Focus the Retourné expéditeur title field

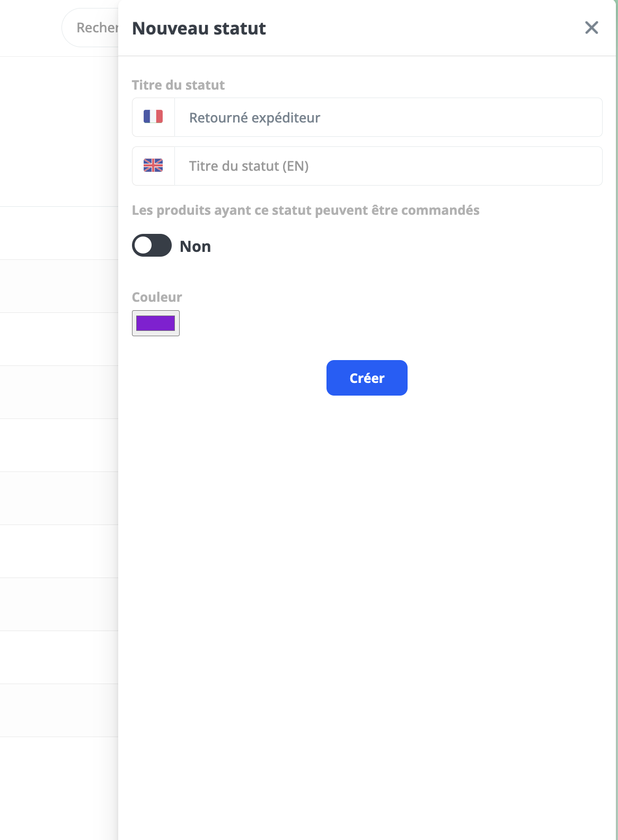(388, 118)
